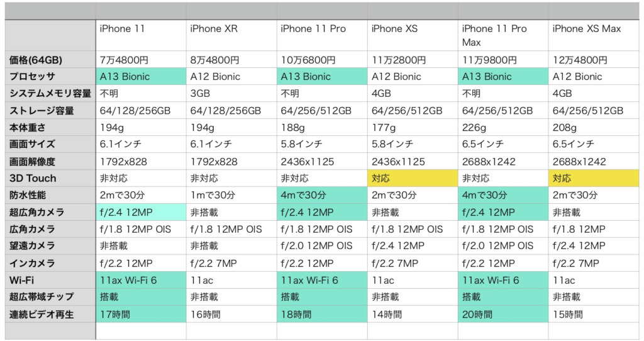
Task: Select the 11ax Wi-Fi 6 cell for iPhone 11
Action: pos(141,280)
